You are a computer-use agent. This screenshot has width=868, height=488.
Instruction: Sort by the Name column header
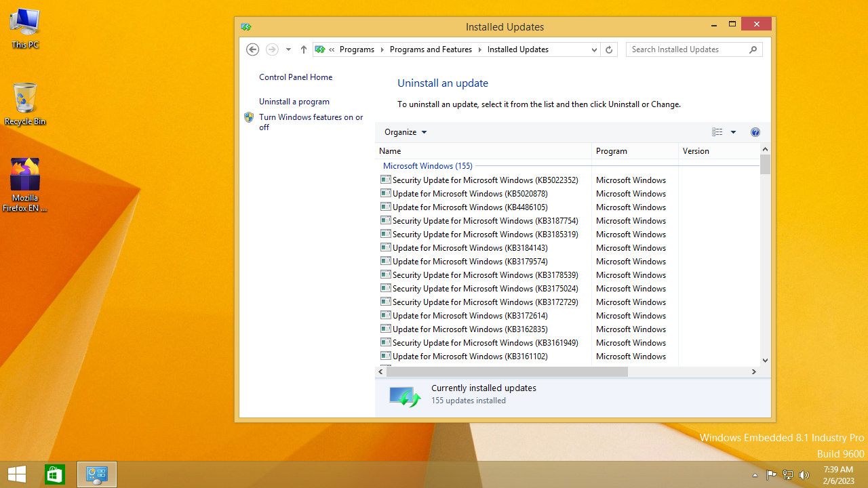pos(484,151)
